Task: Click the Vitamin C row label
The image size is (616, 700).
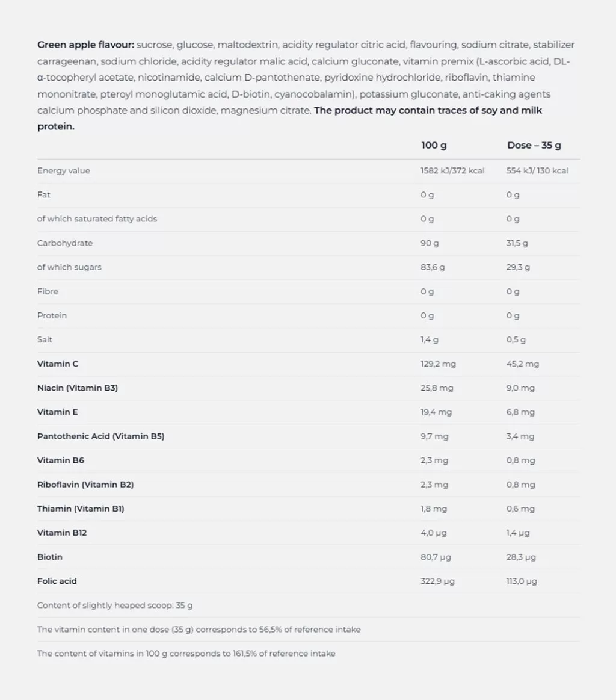Action: point(58,364)
